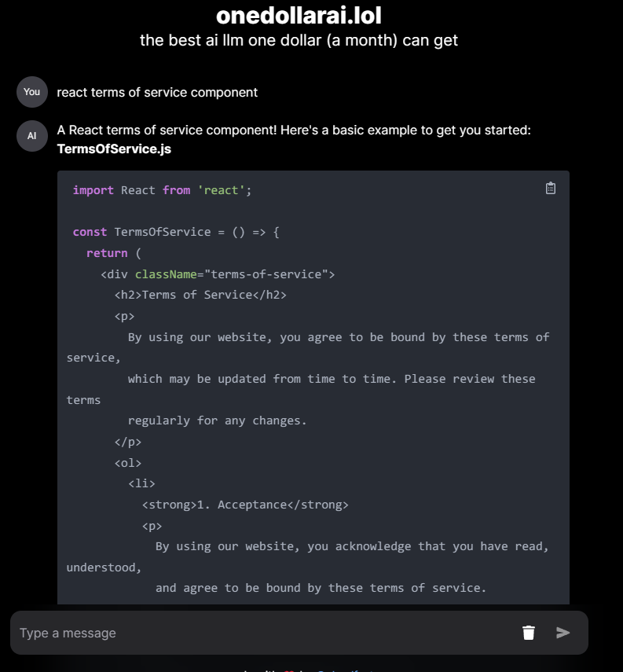Click the regularly for any changes line

(218, 420)
